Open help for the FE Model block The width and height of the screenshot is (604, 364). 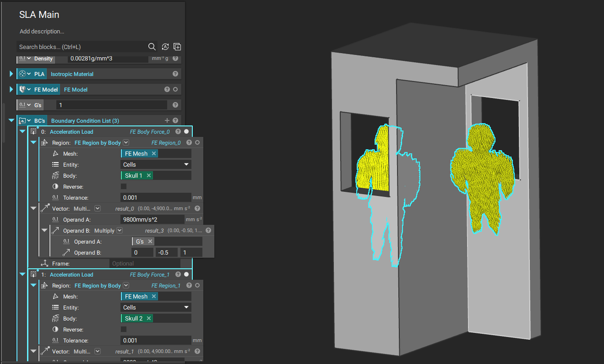167,89
